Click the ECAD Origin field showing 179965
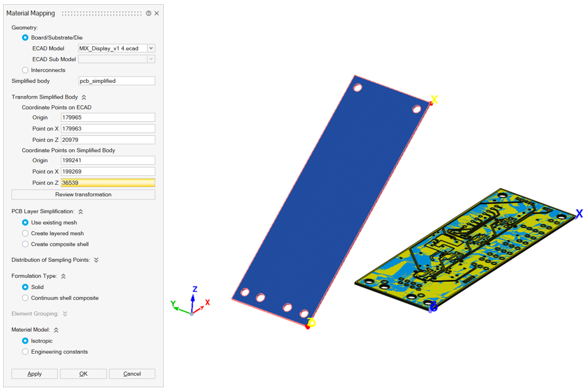 point(108,118)
